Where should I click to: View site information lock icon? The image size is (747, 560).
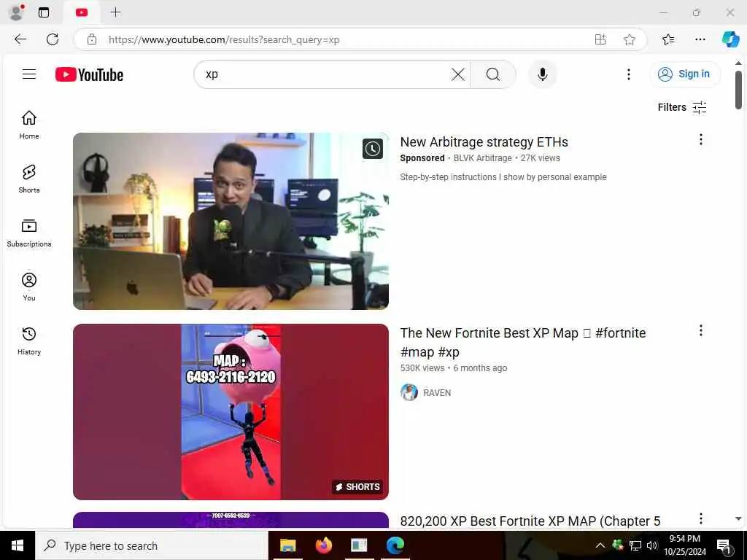point(92,39)
